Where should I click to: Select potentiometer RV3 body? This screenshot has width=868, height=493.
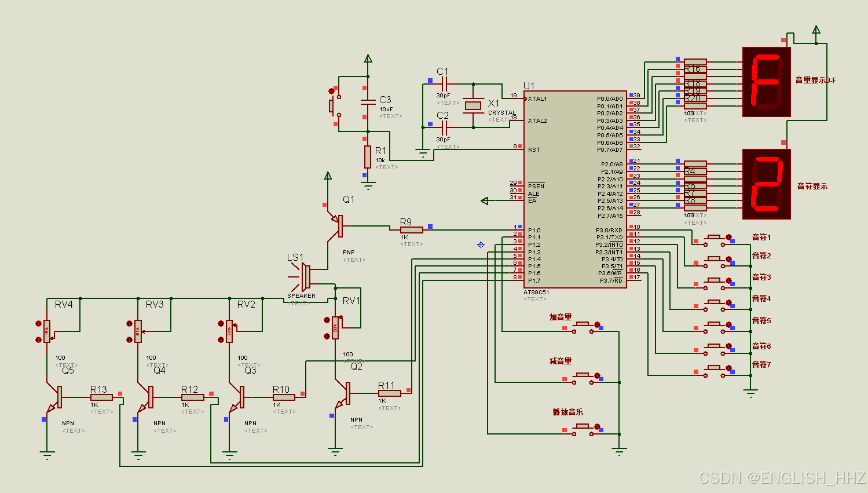(x=138, y=331)
